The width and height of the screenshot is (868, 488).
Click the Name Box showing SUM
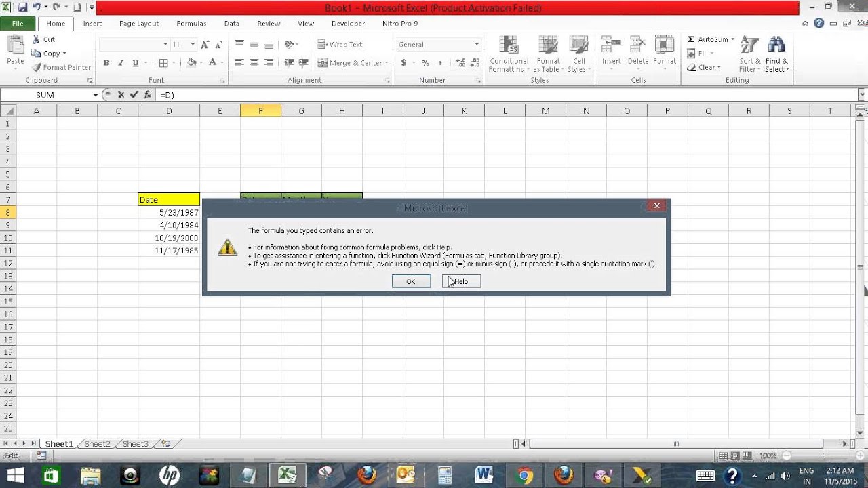pyautogui.click(x=45, y=95)
